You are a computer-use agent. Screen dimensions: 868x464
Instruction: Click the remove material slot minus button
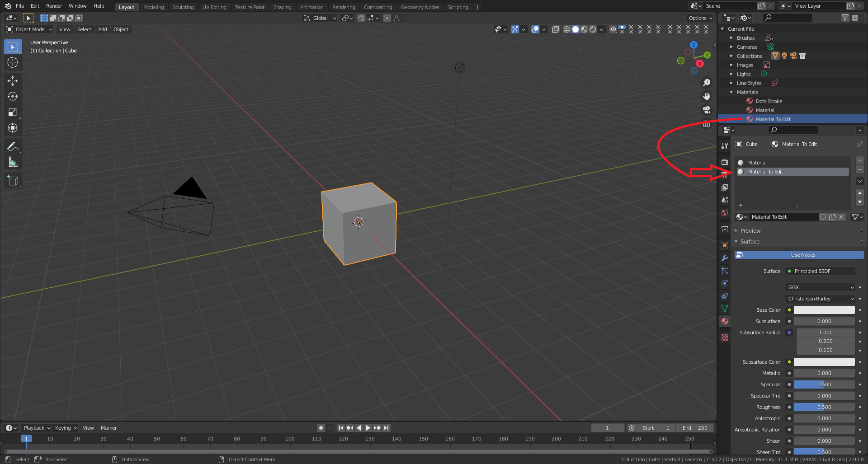[x=860, y=169]
